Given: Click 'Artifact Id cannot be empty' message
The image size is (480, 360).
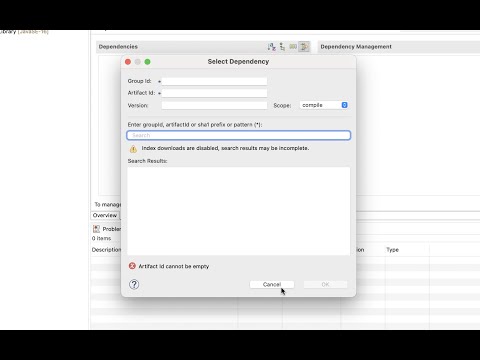Looking at the screenshot, I should pos(174,266).
